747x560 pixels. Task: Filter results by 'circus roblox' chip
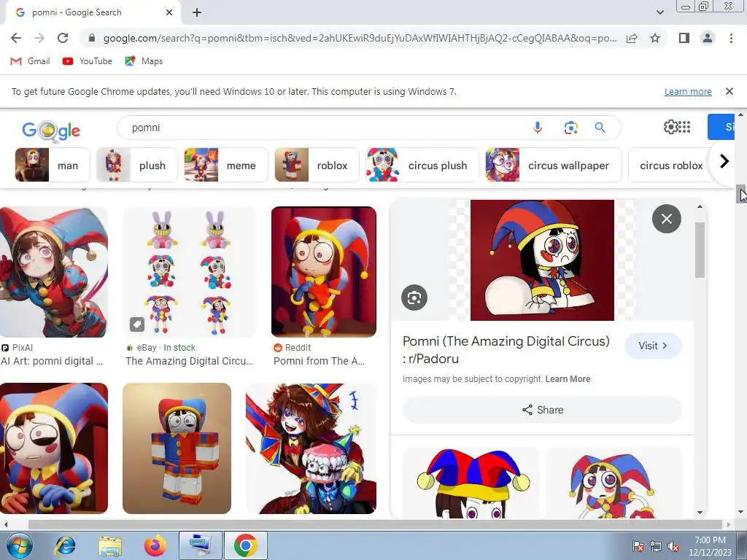coord(671,166)
